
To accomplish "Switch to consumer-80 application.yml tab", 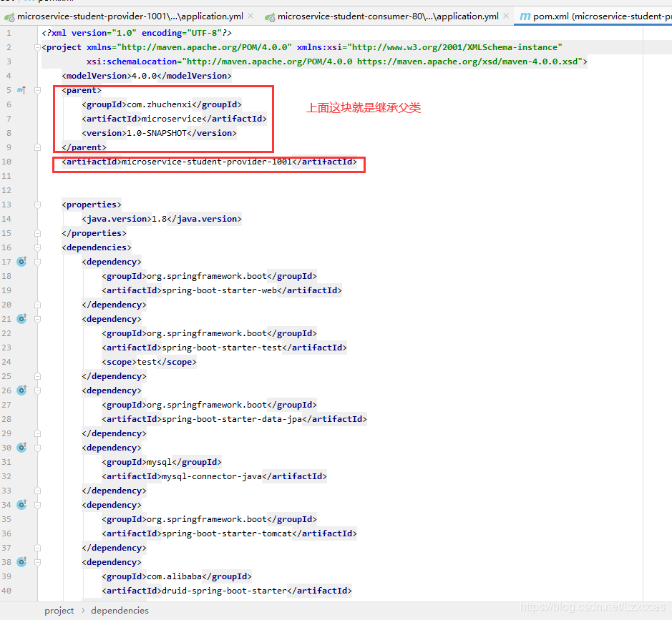I will click(388, 16).
